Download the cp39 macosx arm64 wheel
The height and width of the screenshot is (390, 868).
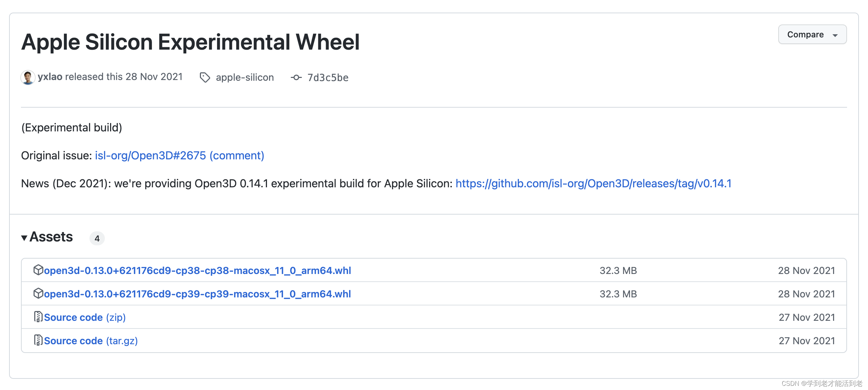click(x=197, y=294)
